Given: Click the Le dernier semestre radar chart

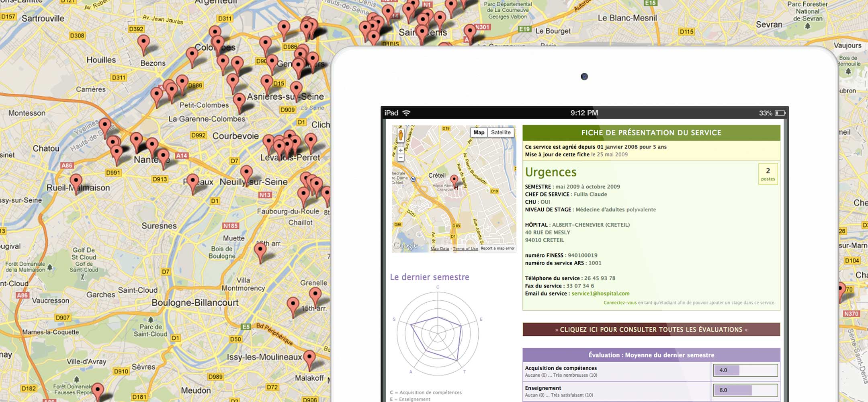Looking at the screenshot, I should 438,333.
